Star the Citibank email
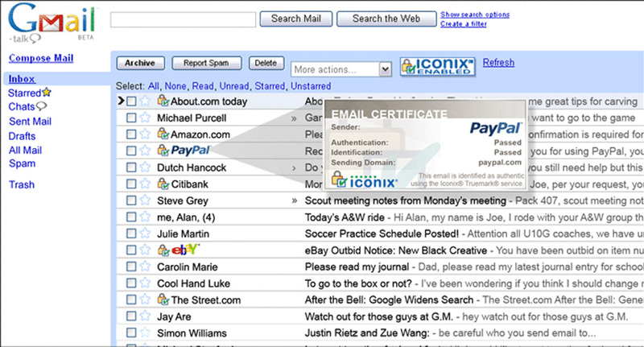Viewport: 644px width, 347px height. pyautogui.click(x=145, y=184)
